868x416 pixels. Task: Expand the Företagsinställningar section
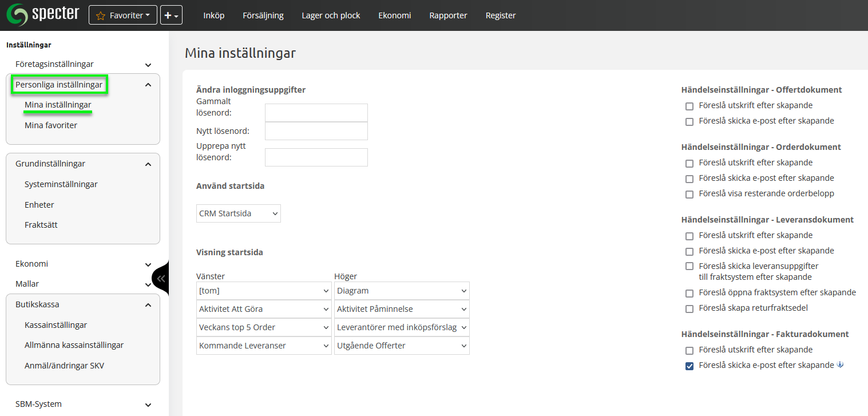click(x=148, y=65)
